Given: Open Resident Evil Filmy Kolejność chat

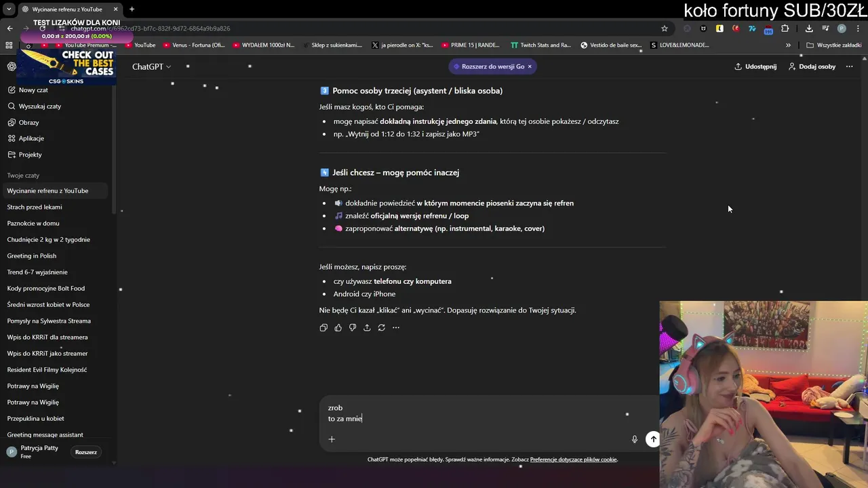Looking at the screenshot, I should (x=47, y=369).
